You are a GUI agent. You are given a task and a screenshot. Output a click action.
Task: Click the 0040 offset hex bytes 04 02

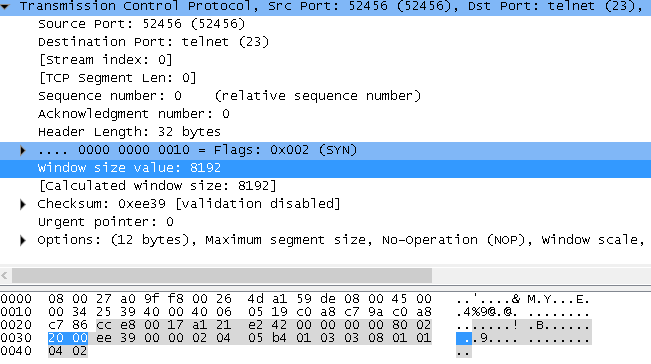tap(68, 351)
